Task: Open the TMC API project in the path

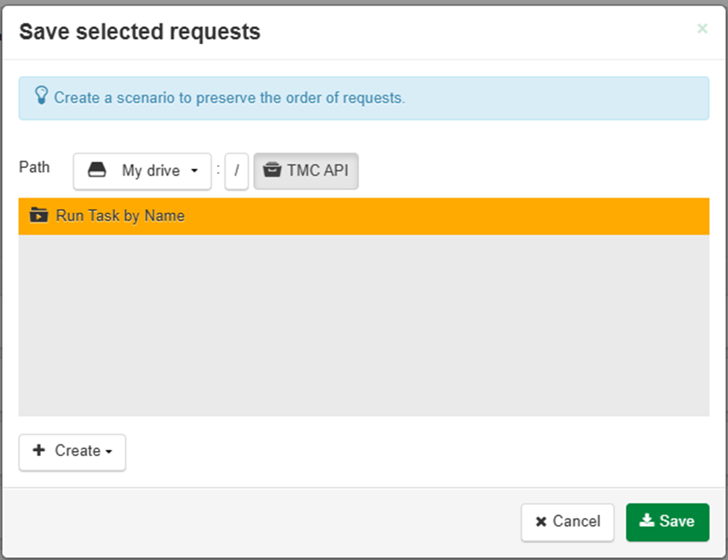Action: (x=306, y=170)
